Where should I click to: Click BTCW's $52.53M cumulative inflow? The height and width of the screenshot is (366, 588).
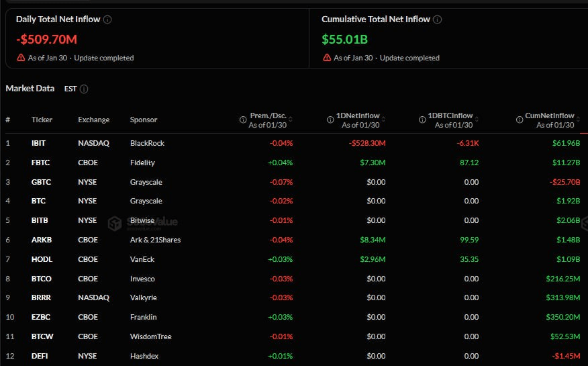[x=565, y=336]
